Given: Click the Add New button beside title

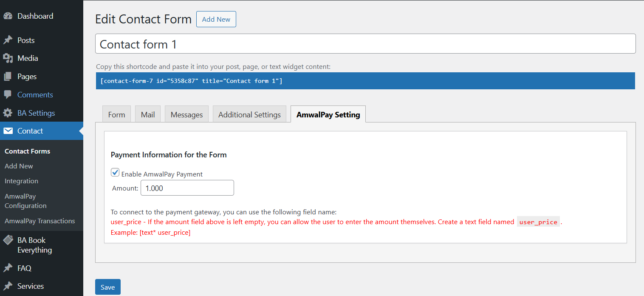Looking at the screenshot, I should pos(216,20).
